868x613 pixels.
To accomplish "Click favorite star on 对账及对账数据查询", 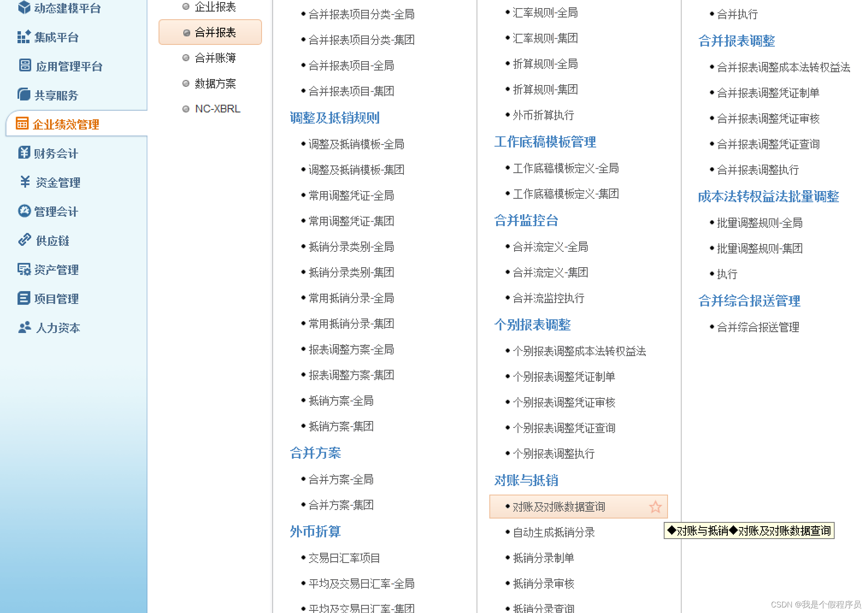I will click(655, 507).
